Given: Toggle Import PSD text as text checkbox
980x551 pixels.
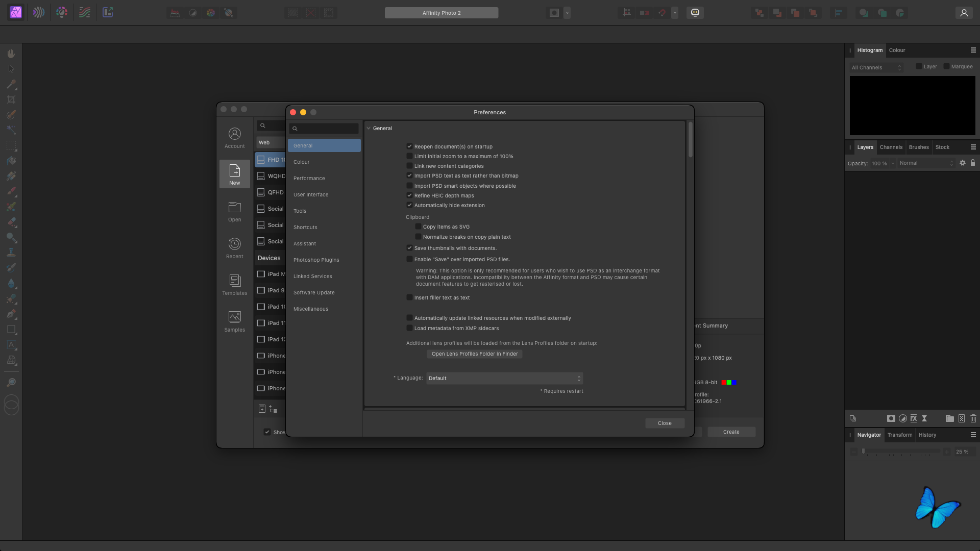Looking at the screenshot, I should (x=409, y=176).
